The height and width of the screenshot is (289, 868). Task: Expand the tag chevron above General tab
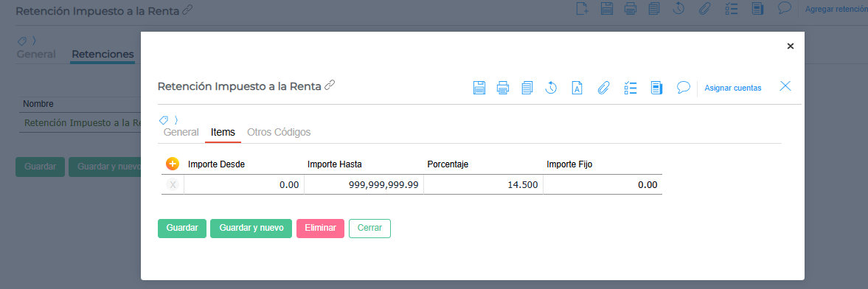[176, 119]
